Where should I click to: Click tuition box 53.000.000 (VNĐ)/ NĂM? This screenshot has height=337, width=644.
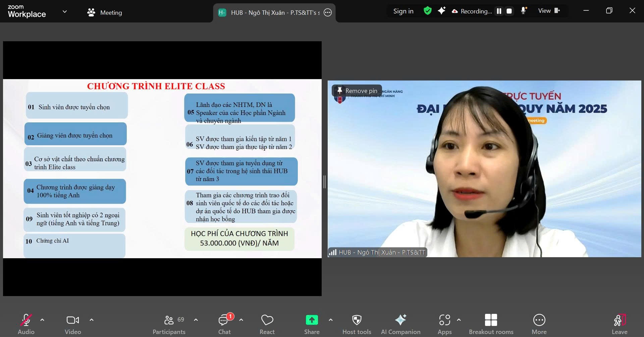239,239
